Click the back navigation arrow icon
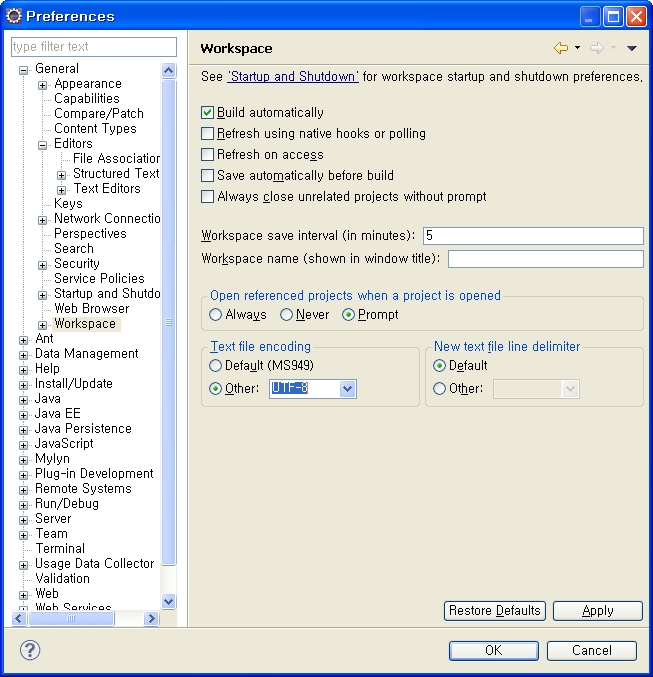Screen dimensions: 653x677 coord(561,48)
